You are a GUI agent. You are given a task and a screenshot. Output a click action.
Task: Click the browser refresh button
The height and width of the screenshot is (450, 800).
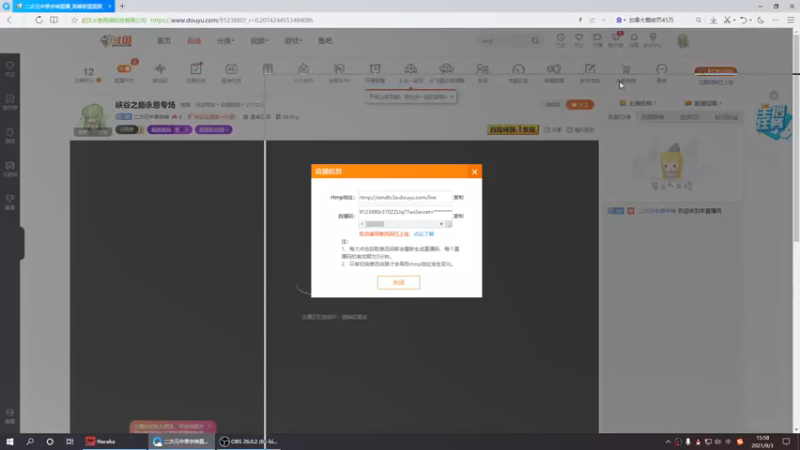coord(39,20)
